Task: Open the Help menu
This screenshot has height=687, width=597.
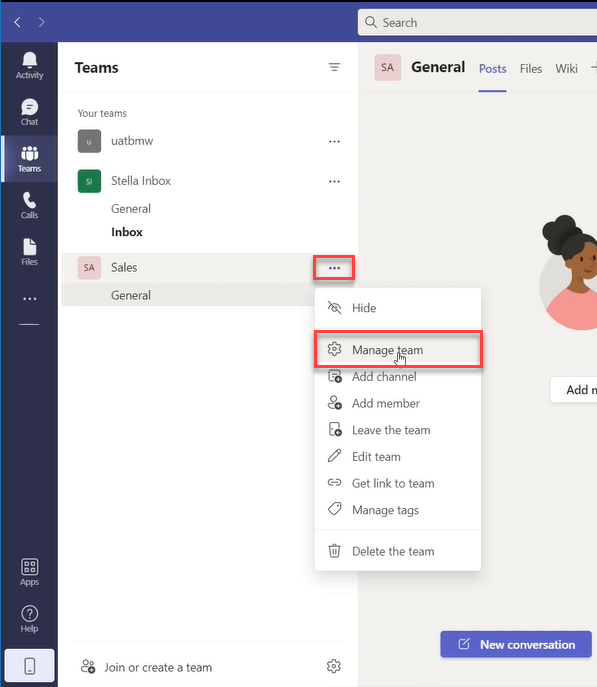Action: [29, 619]
